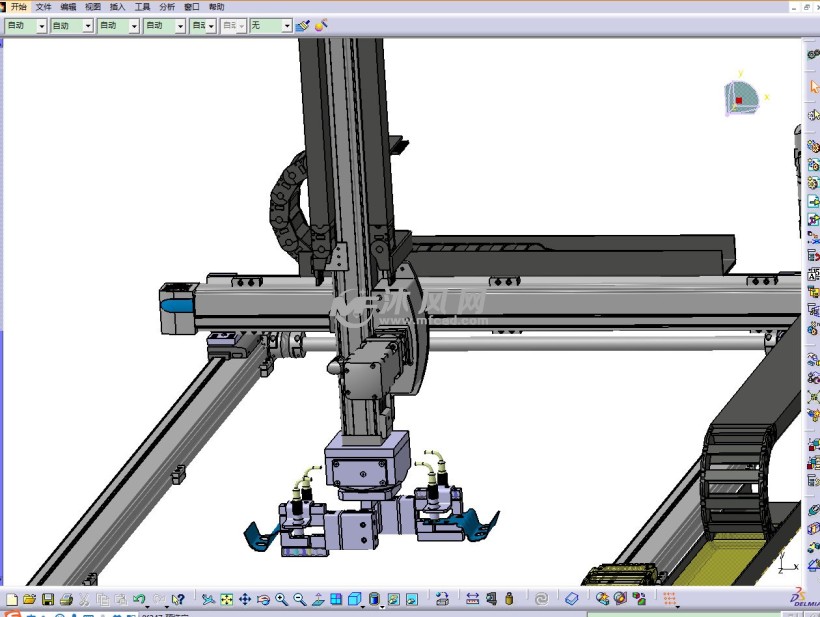Click the Hide/Show icon
This screenshot has height=617, width=820.
click(393, 599)
